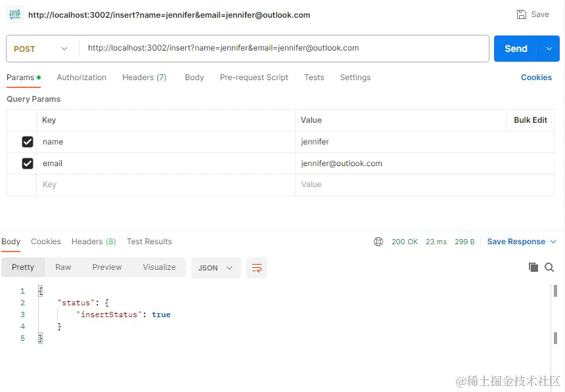Click the "insertStatus" key in response

tap(109, 315)
